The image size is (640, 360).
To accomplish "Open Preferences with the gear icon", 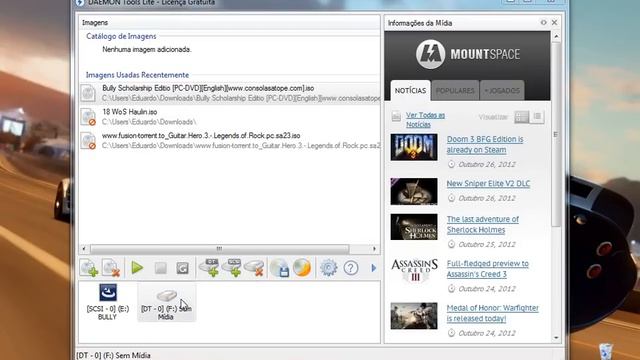I will click(329, 268).
